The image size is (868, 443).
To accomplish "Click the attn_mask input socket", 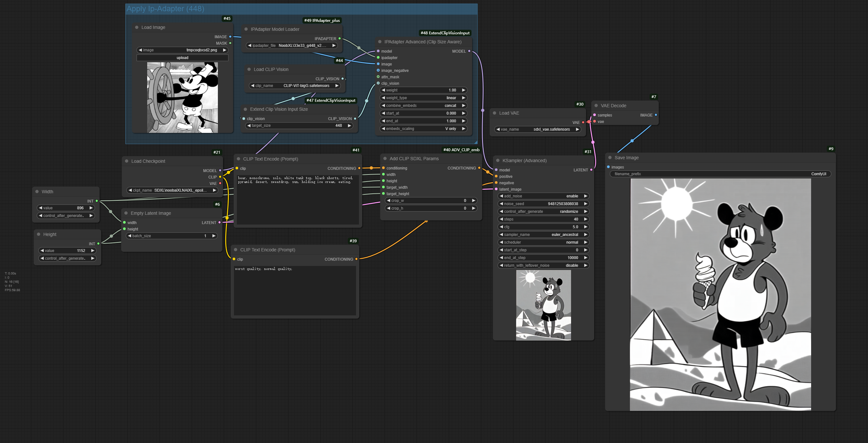I will pyautogui.click(x=378, y=77).
